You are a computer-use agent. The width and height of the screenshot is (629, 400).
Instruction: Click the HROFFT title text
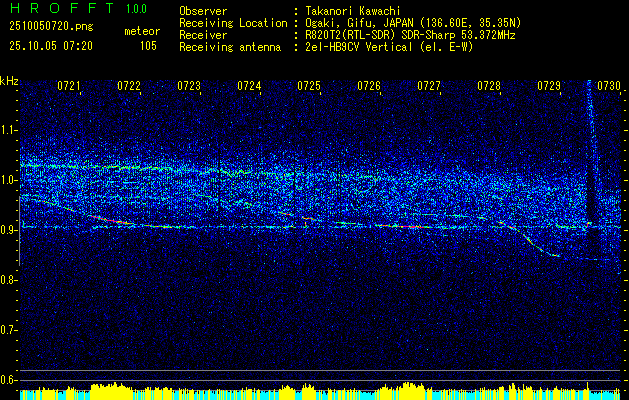click(x=62, y=8)
